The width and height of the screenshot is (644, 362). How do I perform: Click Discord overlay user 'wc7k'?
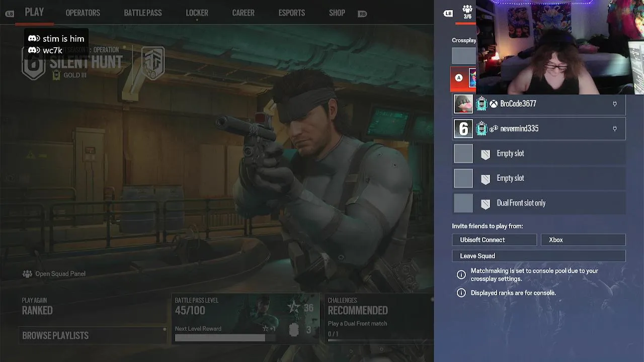(x=45, y=50)
